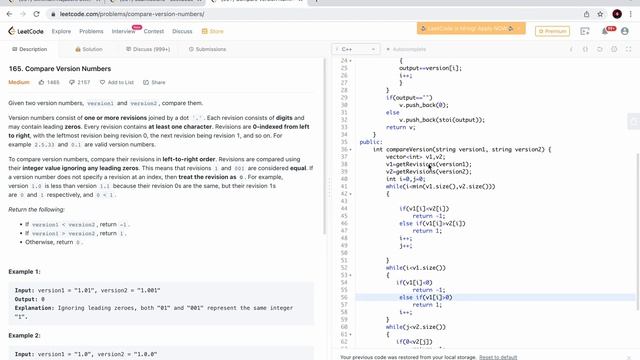
Task: Click the LeetCode hiring banner
Action: 471,29
